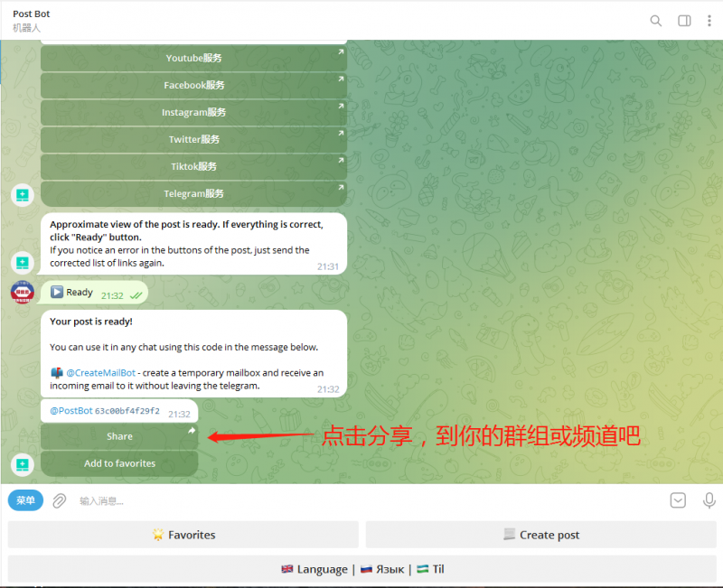Click the Language | Язык | Til button
This screenshot has height=588, width=723.
362,570
